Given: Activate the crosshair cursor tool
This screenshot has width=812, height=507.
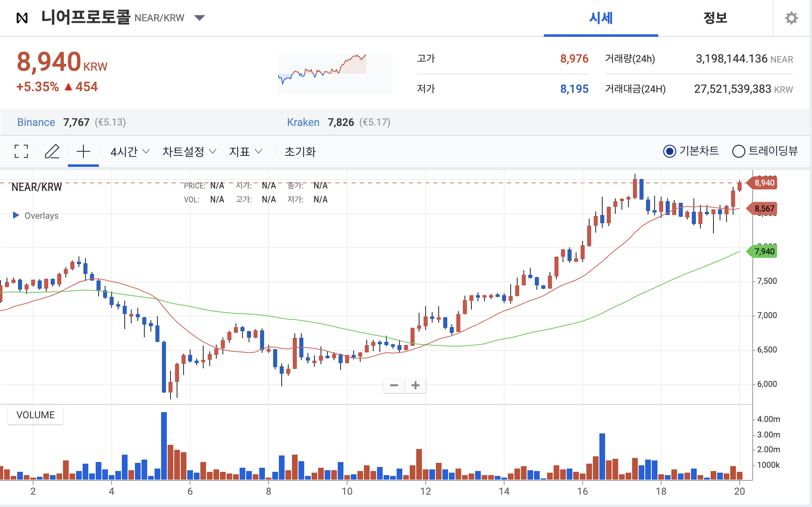Looking at the screenshot, I should pyautogui.click(x=83, y=151).
